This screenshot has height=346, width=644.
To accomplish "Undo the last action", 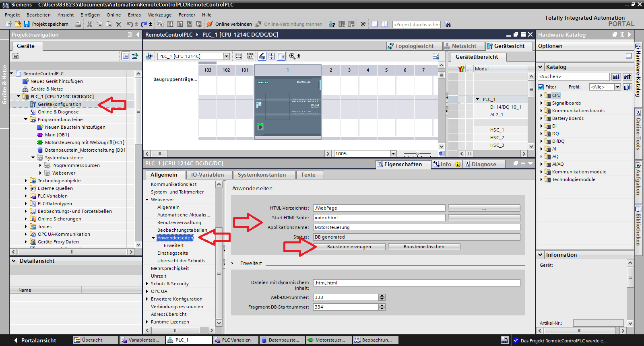I will click(x=130, y=24).
